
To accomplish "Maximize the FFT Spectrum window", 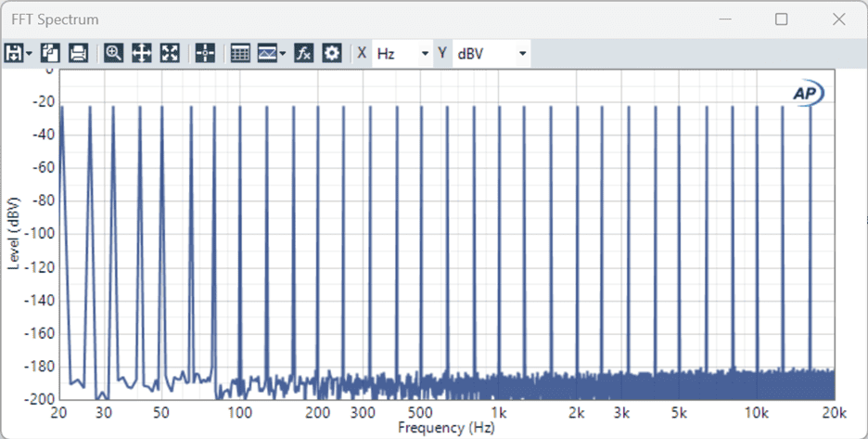I will coord(781,19).
